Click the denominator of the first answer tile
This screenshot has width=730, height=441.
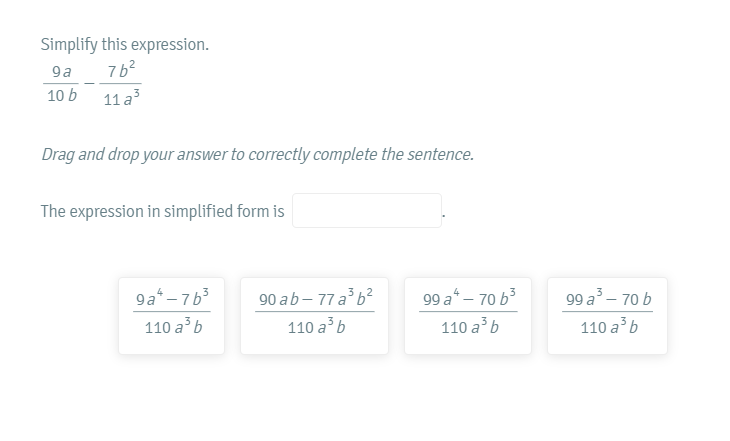click(171, 328)
